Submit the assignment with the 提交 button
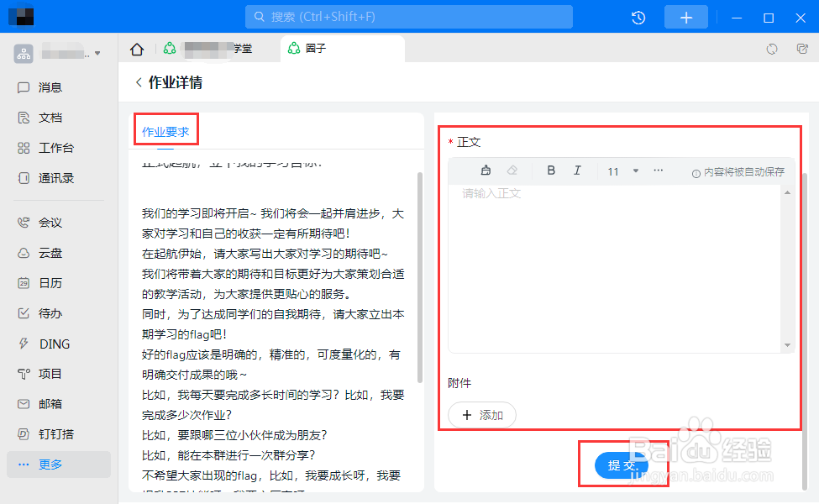Viewport: 819px width, 504px height. (x=622, y=463)
